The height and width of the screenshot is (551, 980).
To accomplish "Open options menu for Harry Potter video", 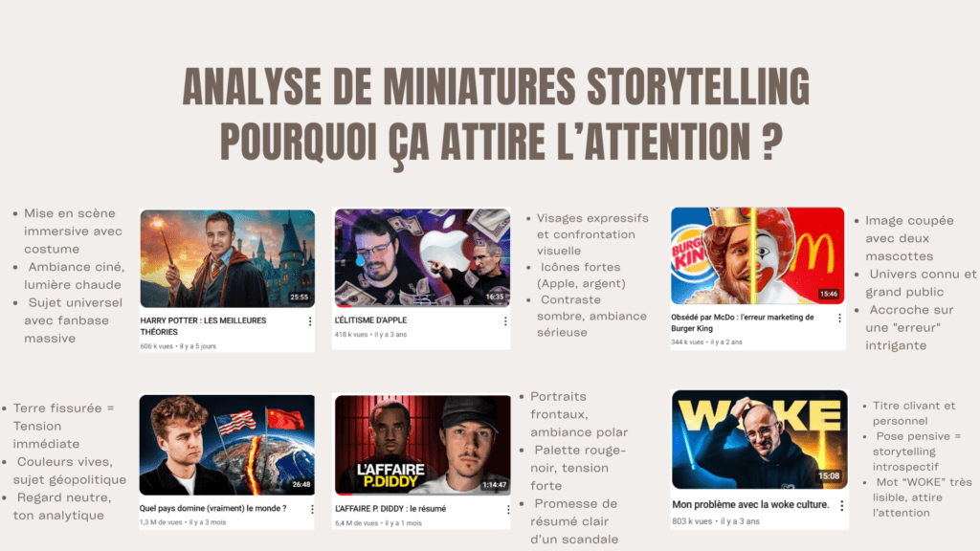I will click(x=310, y=321).
